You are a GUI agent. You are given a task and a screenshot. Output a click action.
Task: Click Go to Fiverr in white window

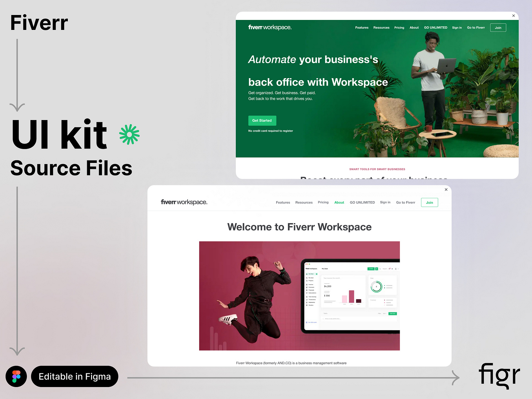pyautogui.click(x=406, y=202)
